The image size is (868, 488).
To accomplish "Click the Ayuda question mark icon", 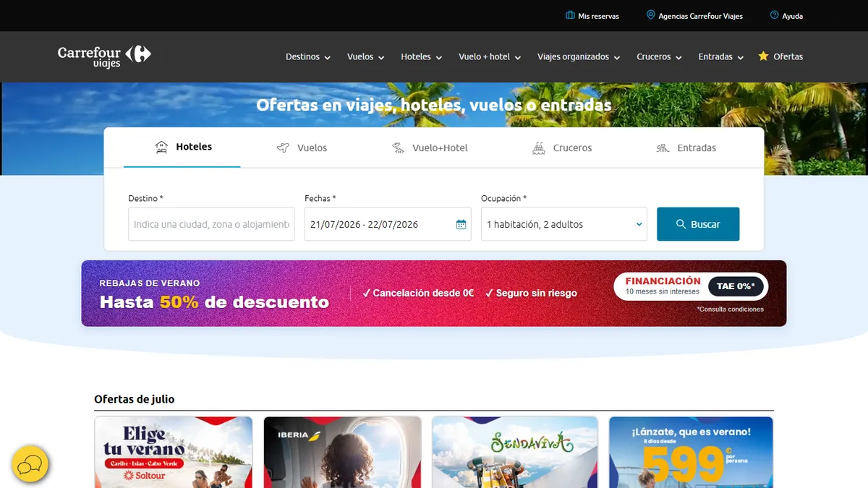I will (775, 15).
